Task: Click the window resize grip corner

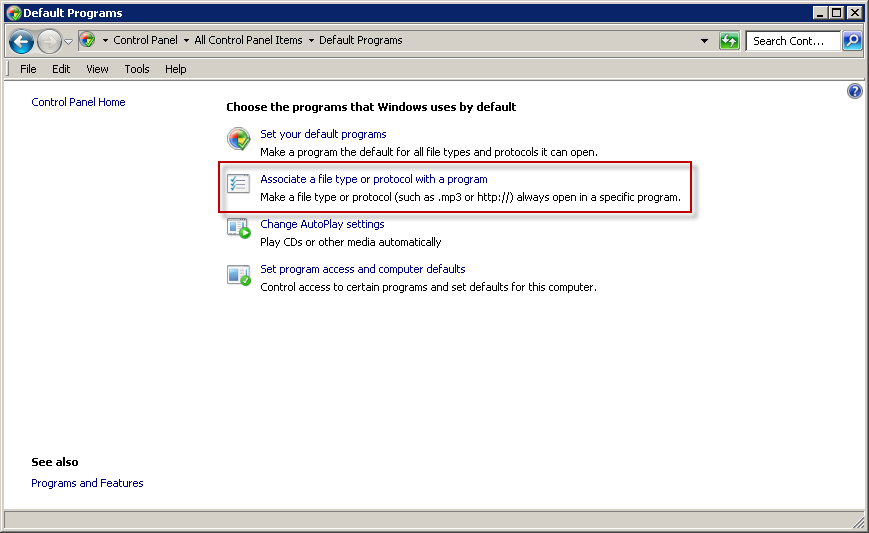Action: 858,521
